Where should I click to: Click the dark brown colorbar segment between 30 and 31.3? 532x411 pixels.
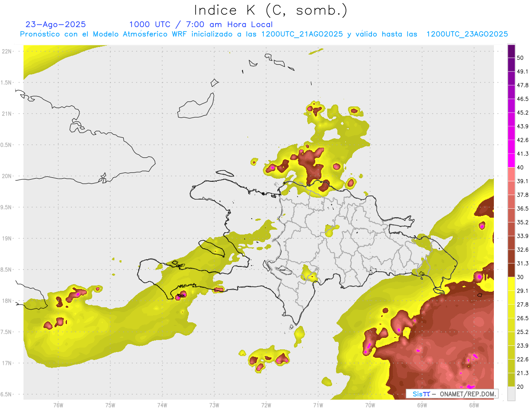[x=511, y=270]
